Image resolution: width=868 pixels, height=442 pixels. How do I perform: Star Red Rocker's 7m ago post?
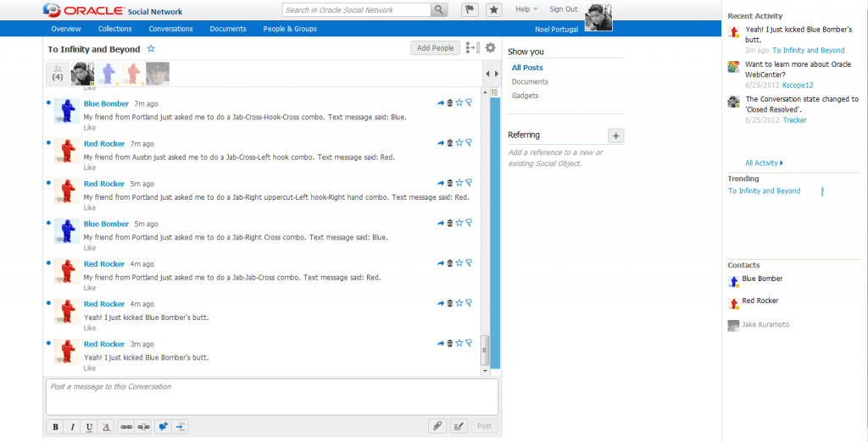tap(459, 143)
